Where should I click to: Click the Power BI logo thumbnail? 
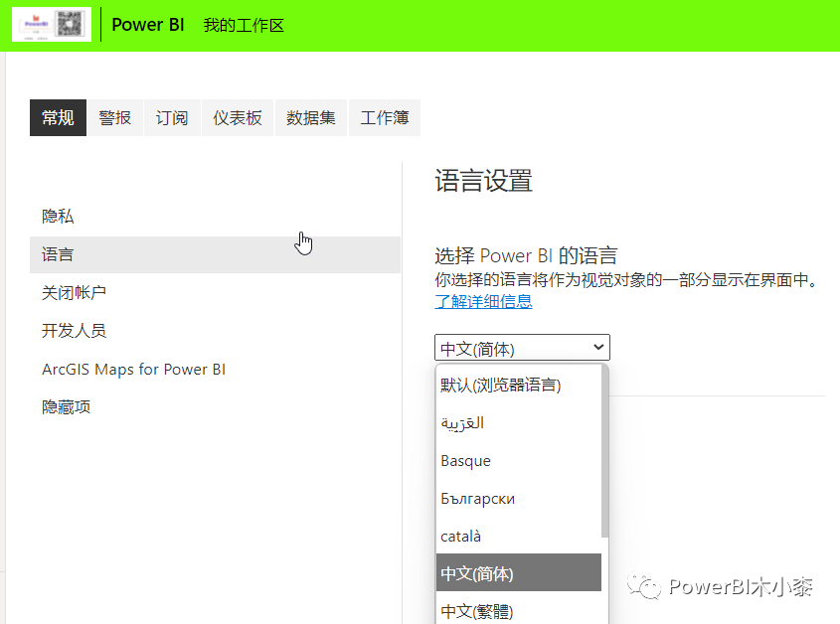(x=52, y=25)
